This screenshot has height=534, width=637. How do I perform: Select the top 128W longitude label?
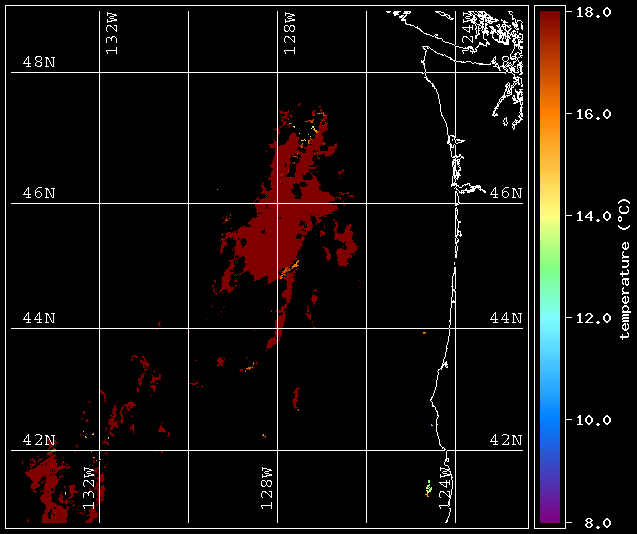290,35
